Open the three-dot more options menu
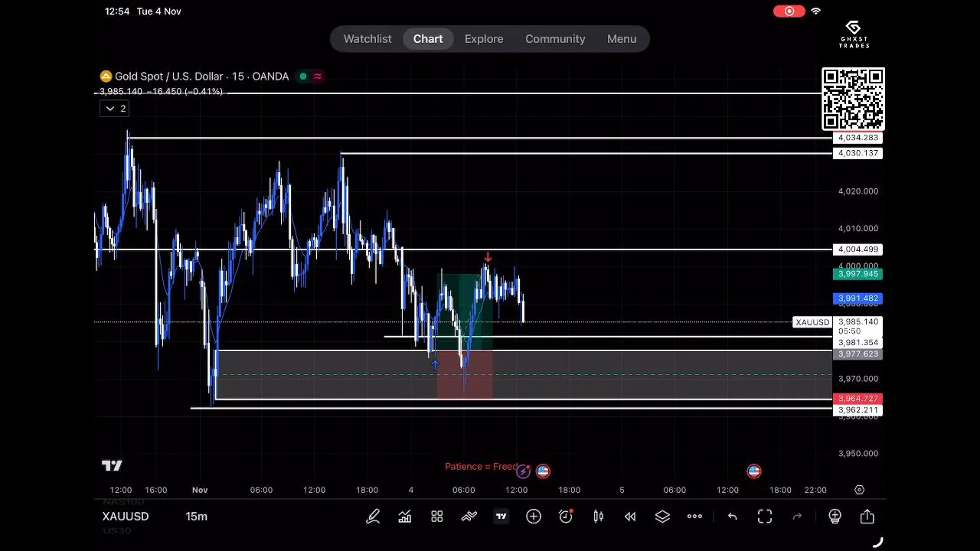 (x=694, y=517)
